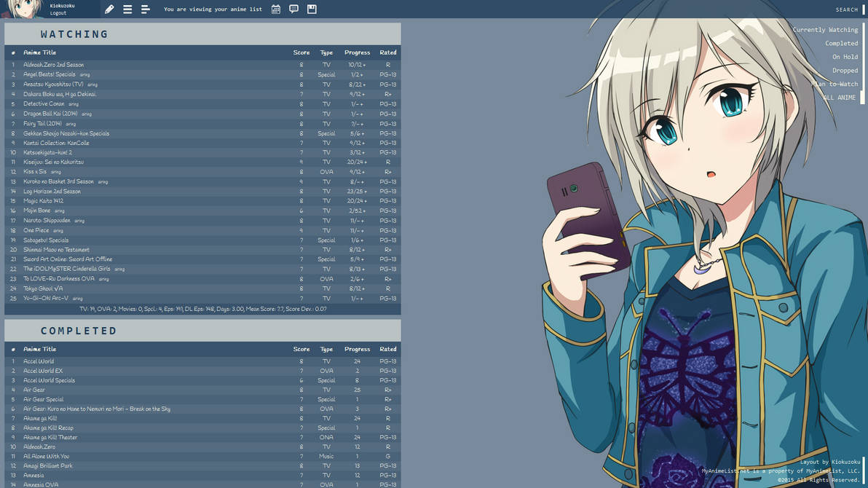Image resolution: width=868 pixels, height=488 pixels.
Task: Open One Piece entry
Action: [36, 230]
